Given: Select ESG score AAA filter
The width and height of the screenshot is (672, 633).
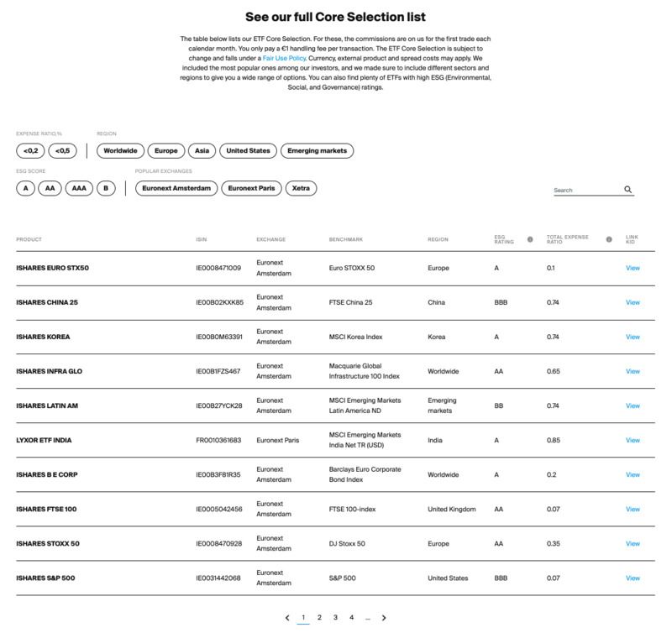Looking at the screenshot, I should (x=79, y=188).
